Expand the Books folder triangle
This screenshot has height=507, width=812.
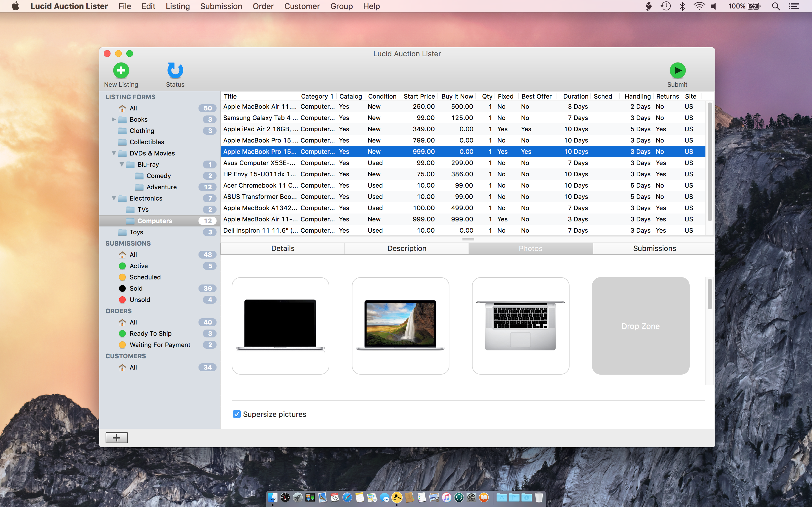113,119
